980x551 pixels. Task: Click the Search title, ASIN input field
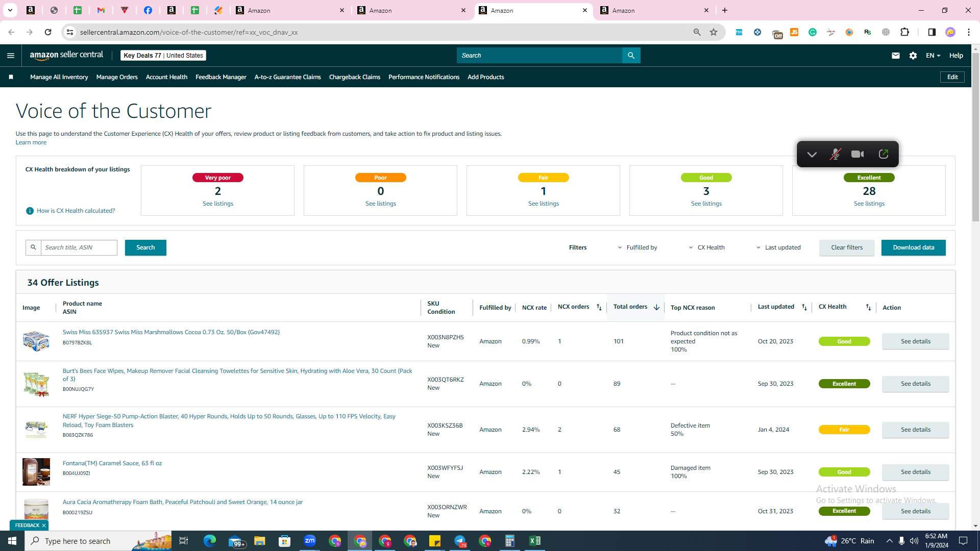79,247
